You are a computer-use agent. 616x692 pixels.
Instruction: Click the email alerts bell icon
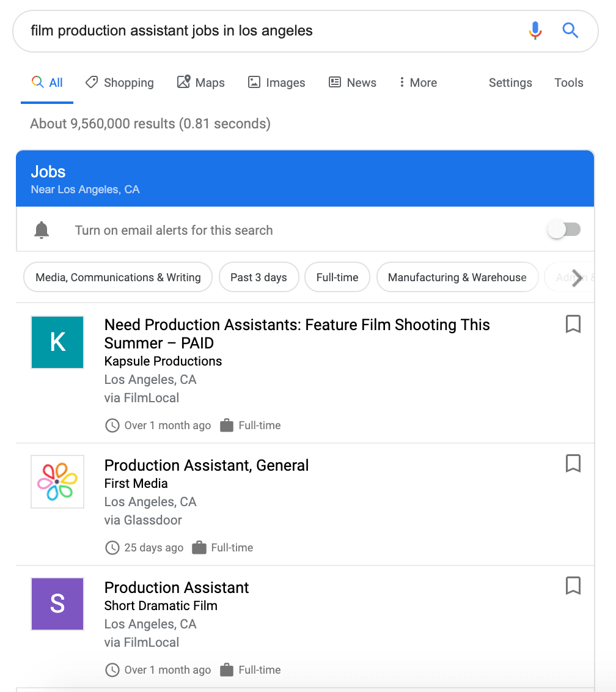[x=42, y=230]
